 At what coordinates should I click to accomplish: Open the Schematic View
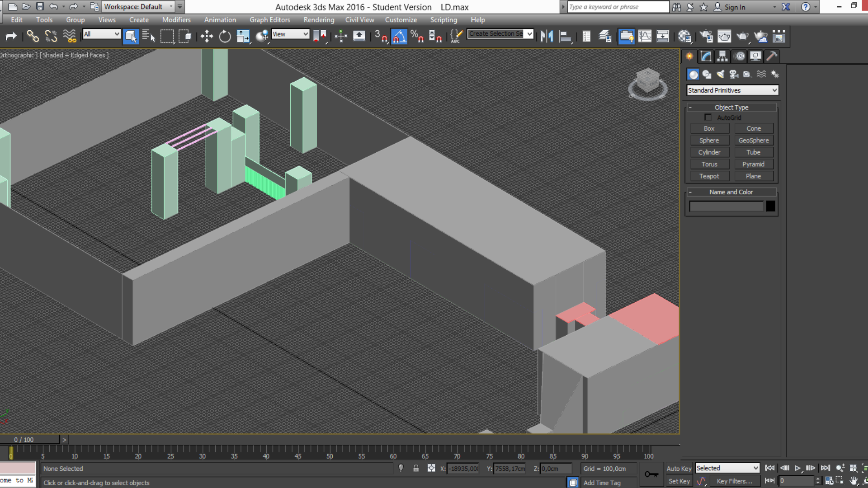[x=663, y=36]
